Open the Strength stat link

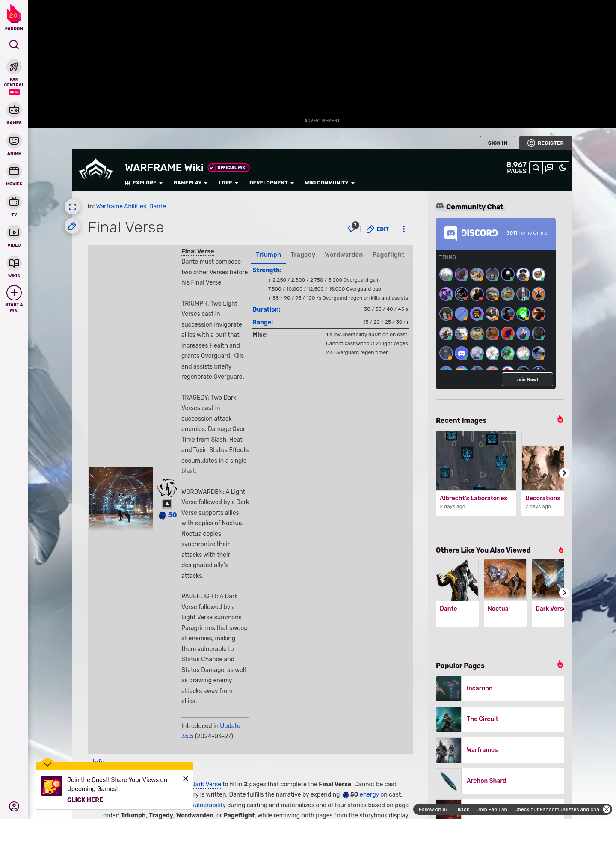(x=267, y=270)
